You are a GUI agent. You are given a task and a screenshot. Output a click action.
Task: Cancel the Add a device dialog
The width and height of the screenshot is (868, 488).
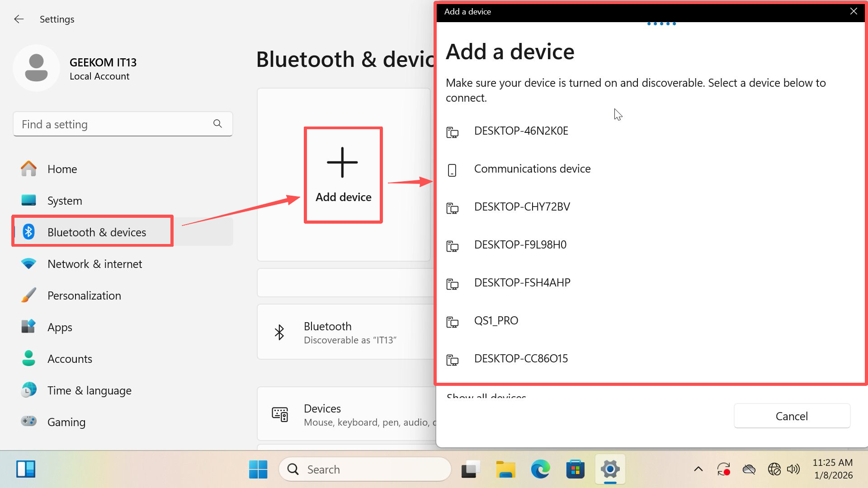pyautogui.click(x=792, y=416)
